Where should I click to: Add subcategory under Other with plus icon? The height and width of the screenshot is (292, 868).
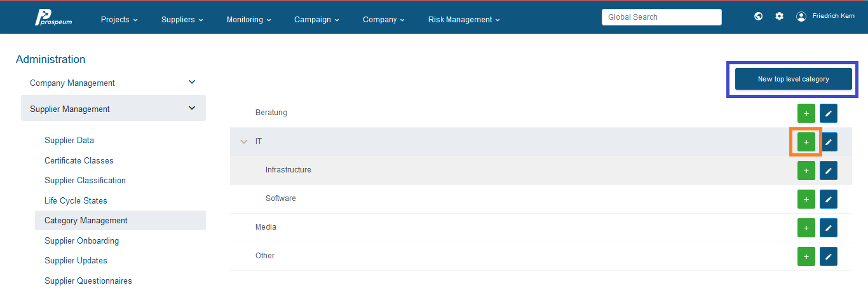click(806, 256)
